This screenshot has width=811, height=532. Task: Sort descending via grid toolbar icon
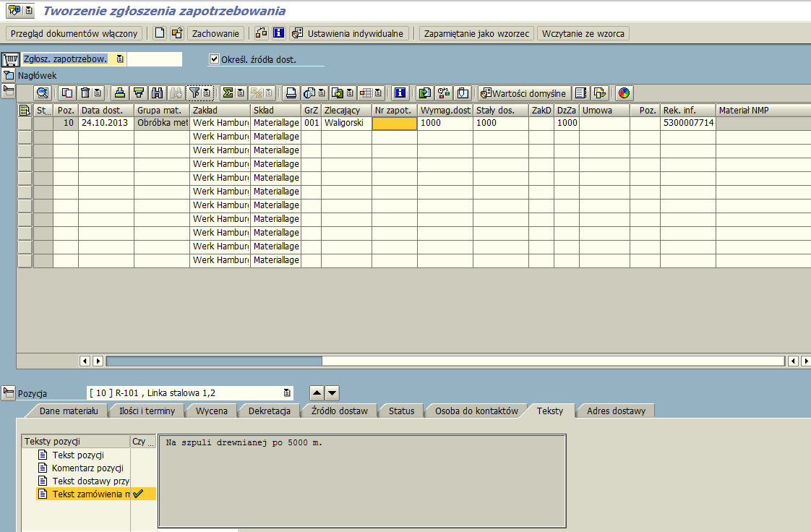point(139,93)
